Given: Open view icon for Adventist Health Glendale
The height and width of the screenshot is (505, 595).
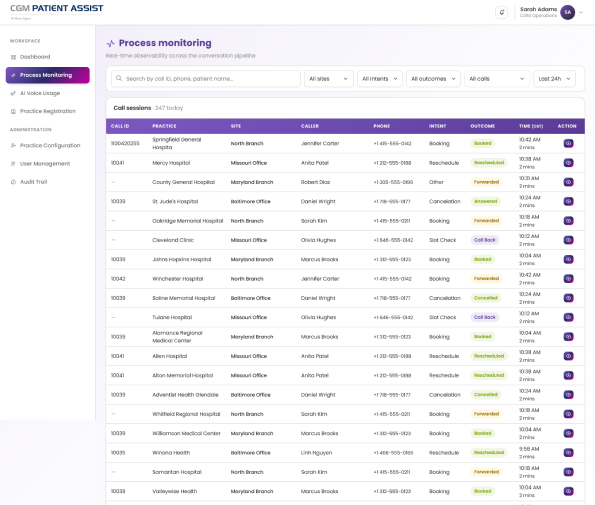Looking at the screenshot, I should click(568, 395).
